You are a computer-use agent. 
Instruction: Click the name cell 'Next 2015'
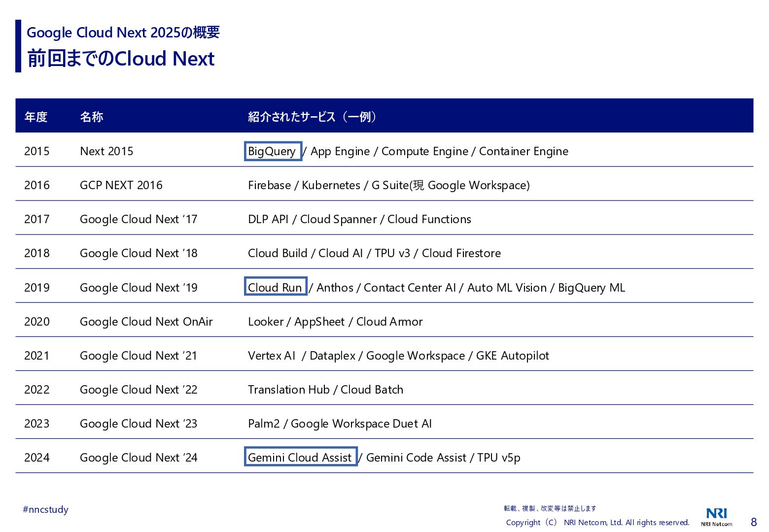(106, 151)
